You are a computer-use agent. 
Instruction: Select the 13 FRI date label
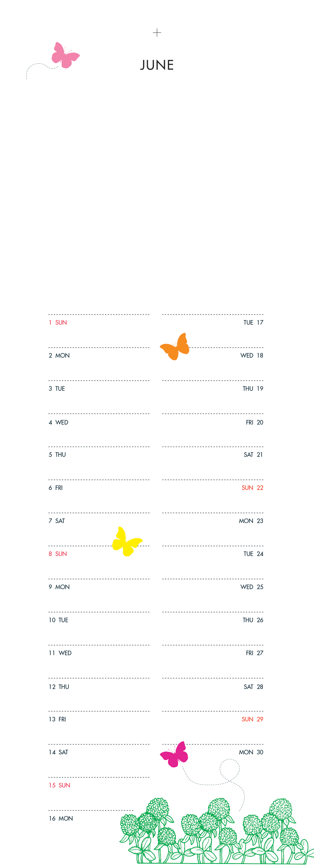[57, 719]
